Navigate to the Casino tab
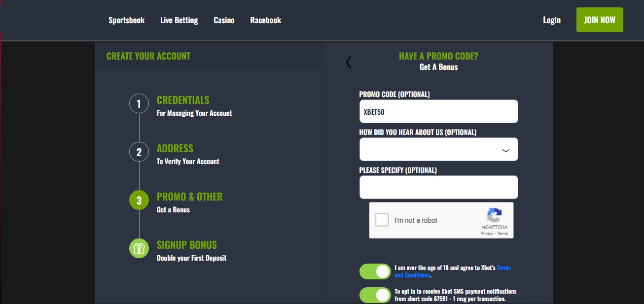644x304 pixels. click(x=224, y=20)
